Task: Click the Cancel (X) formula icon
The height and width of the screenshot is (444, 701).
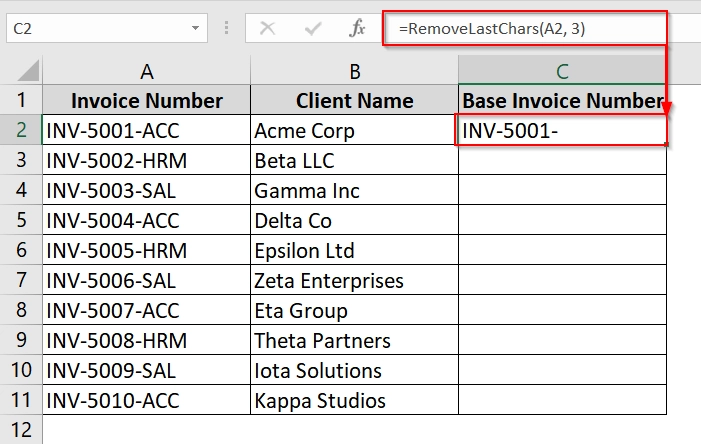Action: tap(267, 29)
